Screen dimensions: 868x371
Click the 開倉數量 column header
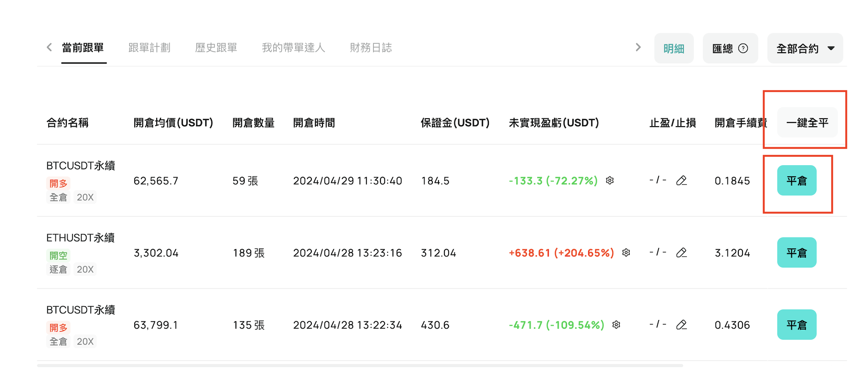pos(253,123)
